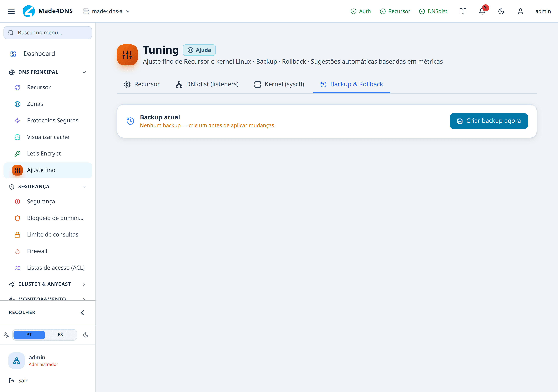
Task: Toggle dark mode in top header
Action: 501,11
